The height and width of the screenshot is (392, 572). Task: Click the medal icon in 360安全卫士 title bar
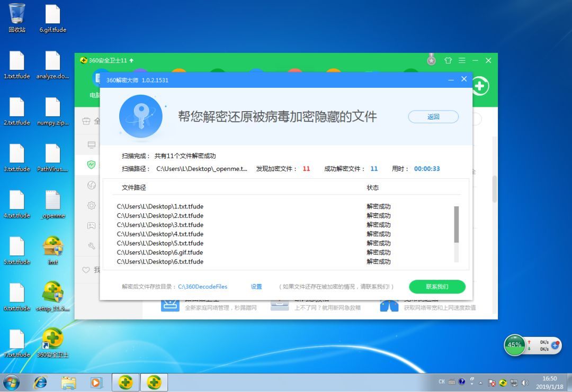[431, 59]
